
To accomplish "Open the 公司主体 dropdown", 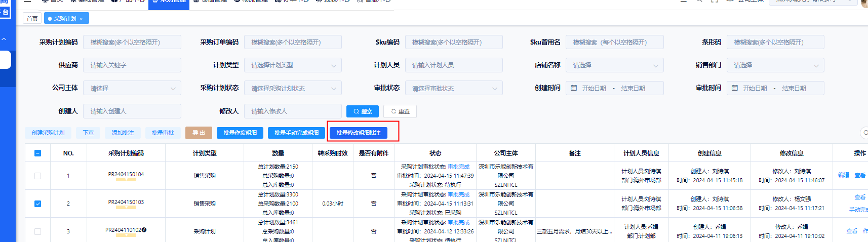I will pos(132,88).
